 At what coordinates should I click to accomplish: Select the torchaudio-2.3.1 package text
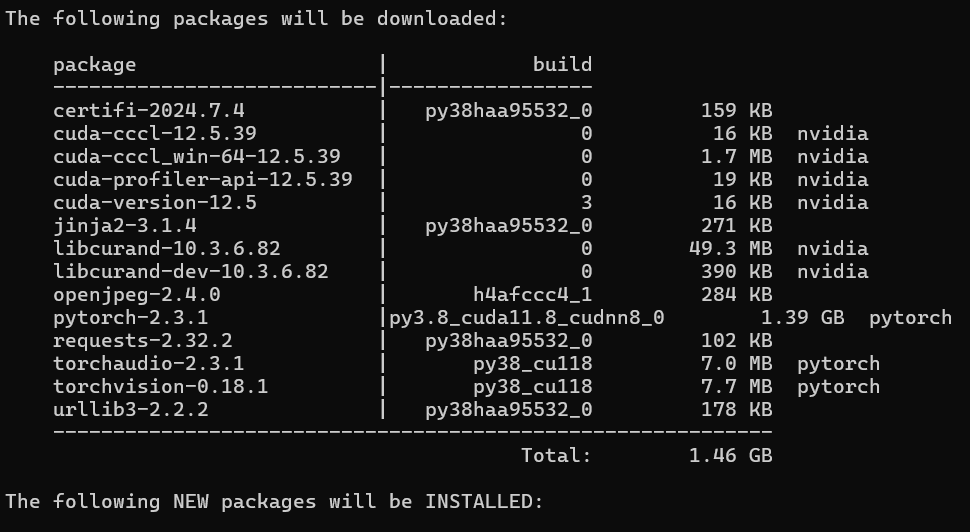coord(148,363)
